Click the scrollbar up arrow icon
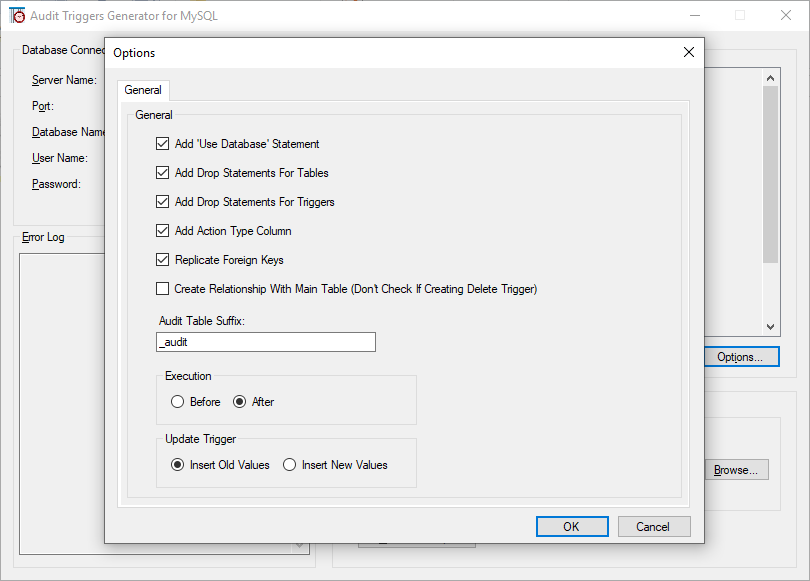810x581 pixels. 770,76
